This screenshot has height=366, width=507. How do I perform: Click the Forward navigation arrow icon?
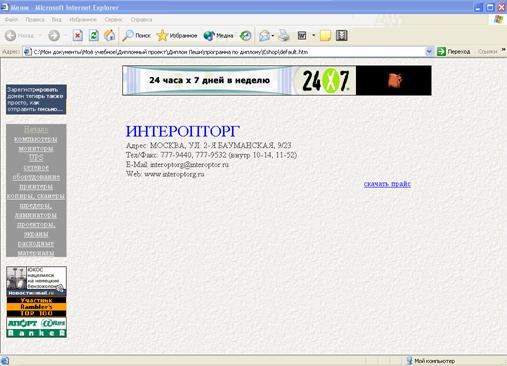tap(54, 35)
